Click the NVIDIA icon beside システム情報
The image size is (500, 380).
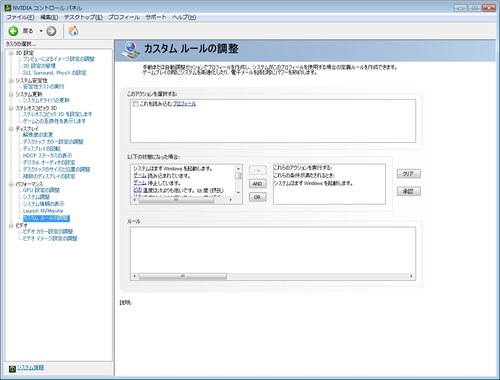(12, 368)
